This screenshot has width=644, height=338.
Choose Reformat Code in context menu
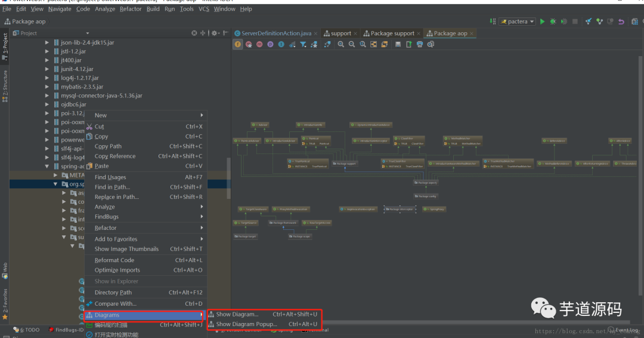point(145,260)
